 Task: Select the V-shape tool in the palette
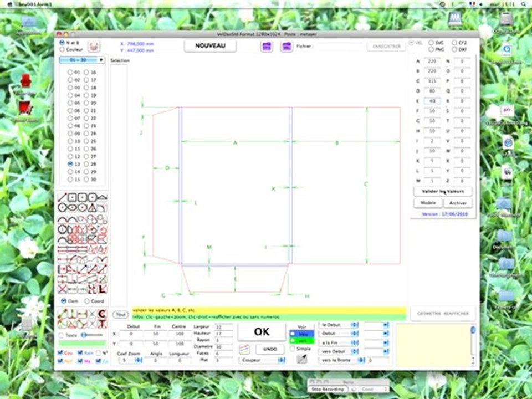point(103,259)
